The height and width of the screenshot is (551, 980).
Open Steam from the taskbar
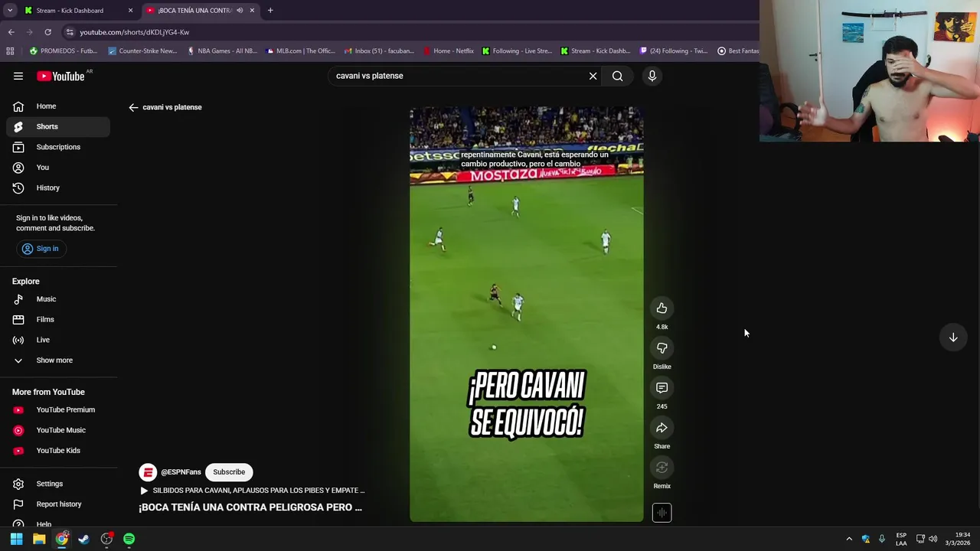pyautogui.click(x=83, y=539)
